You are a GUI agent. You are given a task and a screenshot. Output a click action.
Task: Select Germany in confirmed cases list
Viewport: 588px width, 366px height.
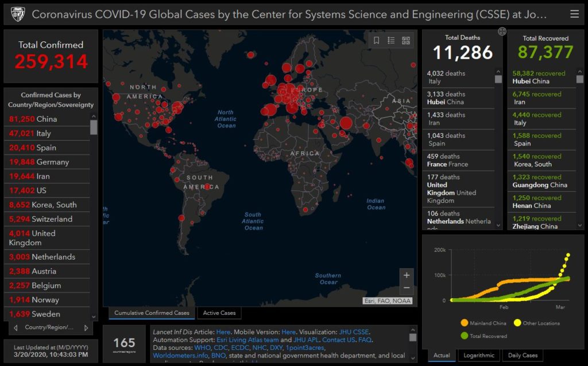click(47, 162)
